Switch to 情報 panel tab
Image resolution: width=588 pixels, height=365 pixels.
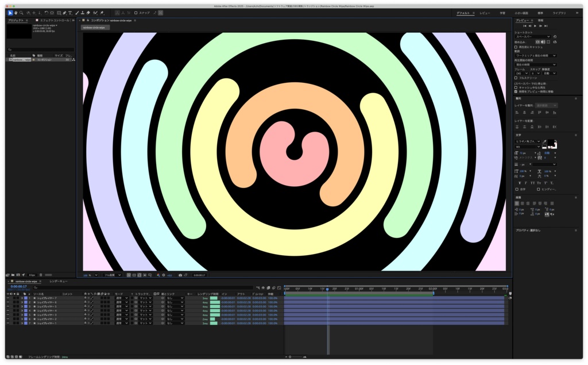pos(540,20)
